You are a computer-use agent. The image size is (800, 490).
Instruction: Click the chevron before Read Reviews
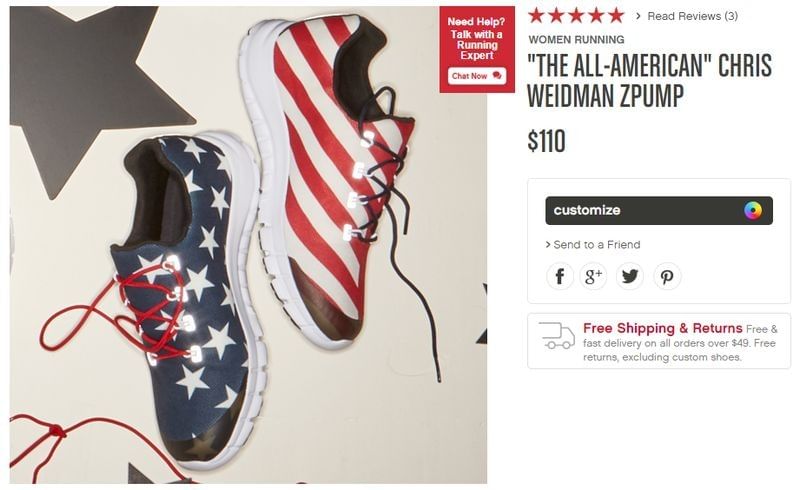click(x=638, y=16)
